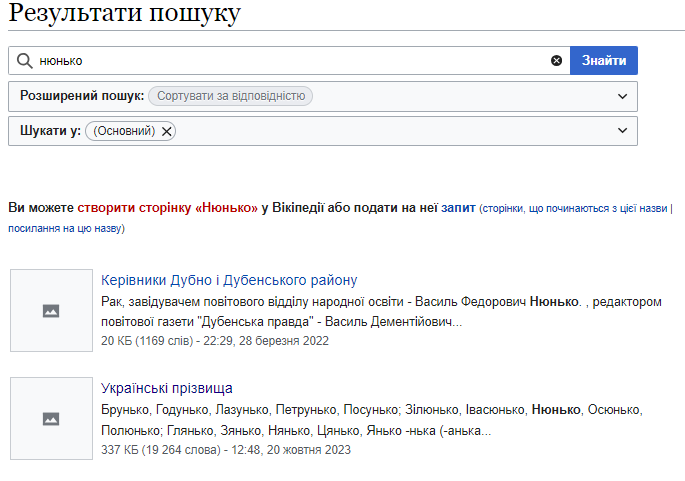The width and height of the screenshot is (685, 481).
Task: Click the image placeholder for Керівники Дубно
Action: 51,310
